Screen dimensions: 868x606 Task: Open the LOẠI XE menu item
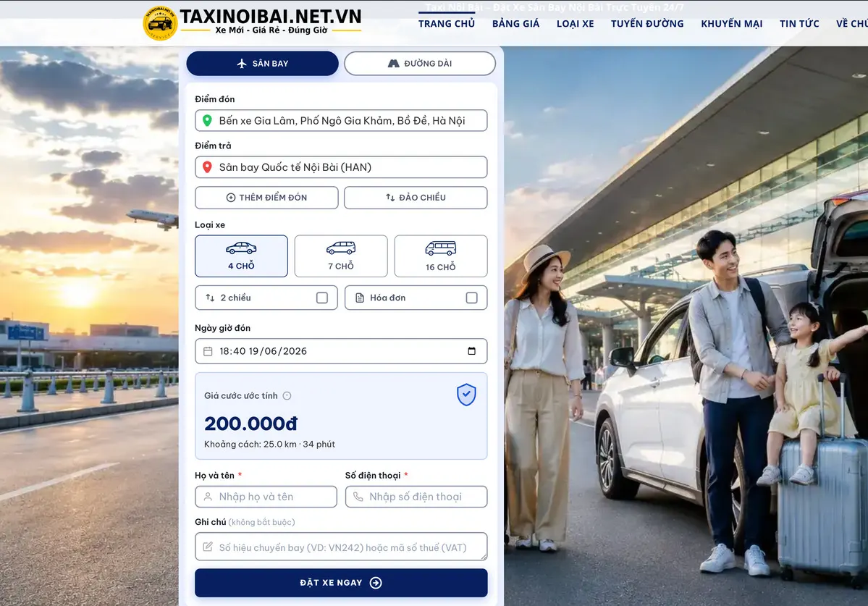tap(575, 24)
